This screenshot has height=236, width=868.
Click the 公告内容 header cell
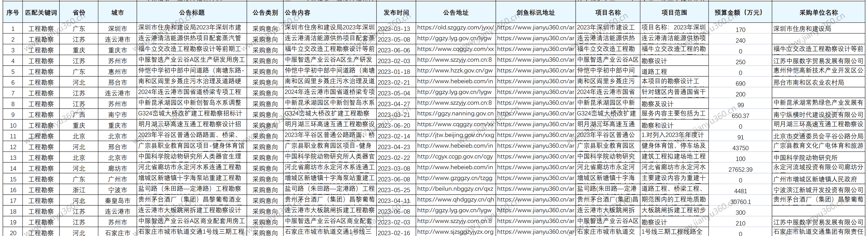point(330,13)
